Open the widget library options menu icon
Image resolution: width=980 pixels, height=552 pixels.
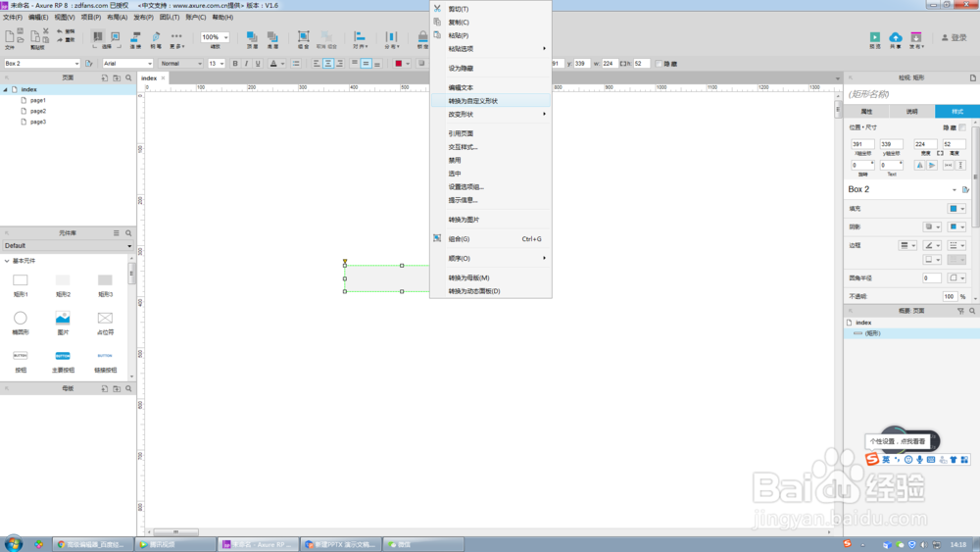pos(117,233)
